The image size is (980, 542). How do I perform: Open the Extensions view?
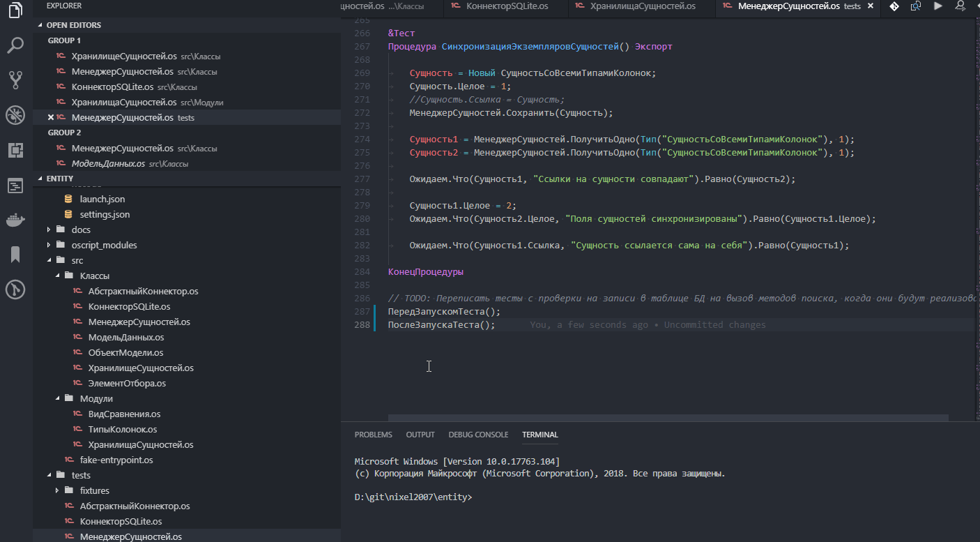(x=15, y=149)
